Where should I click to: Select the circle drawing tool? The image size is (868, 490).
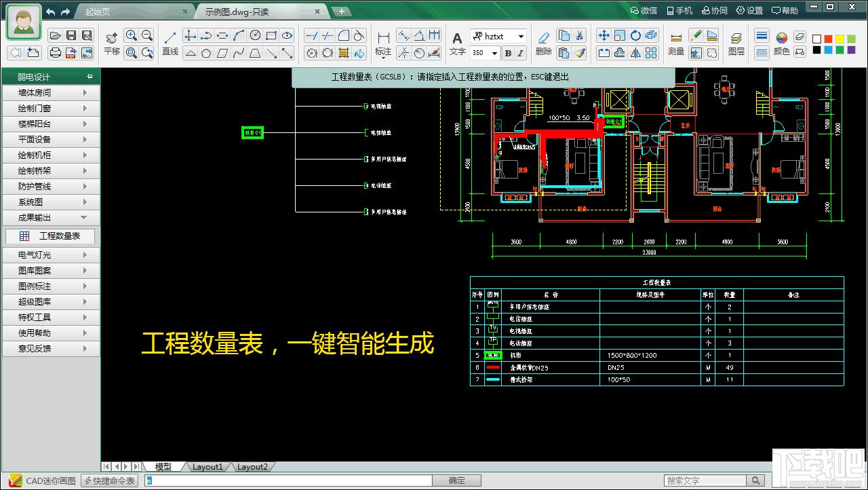tap(255, 35)
